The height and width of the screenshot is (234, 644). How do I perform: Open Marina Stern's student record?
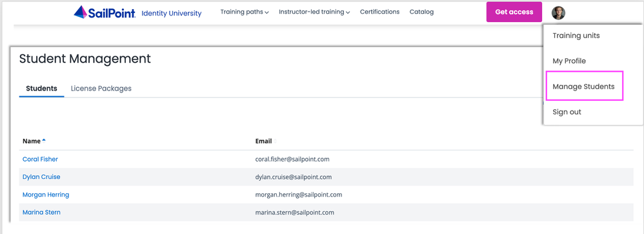tap(41, 213)
